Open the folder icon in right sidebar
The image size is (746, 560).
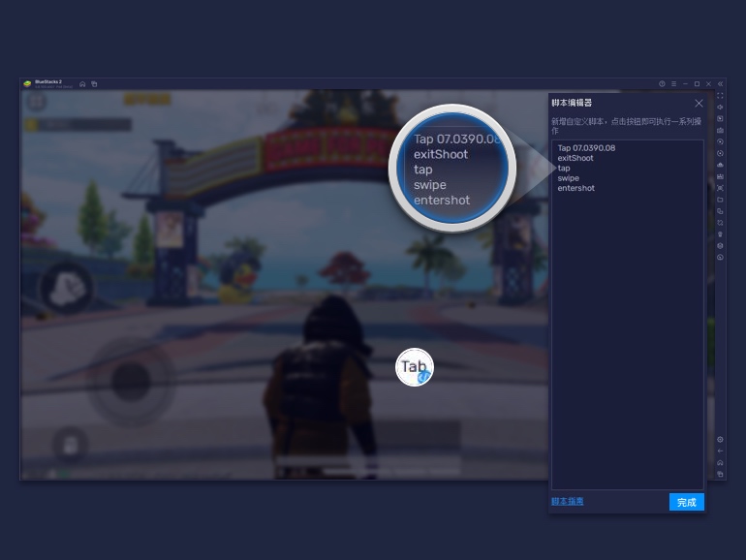coord(720,200)
